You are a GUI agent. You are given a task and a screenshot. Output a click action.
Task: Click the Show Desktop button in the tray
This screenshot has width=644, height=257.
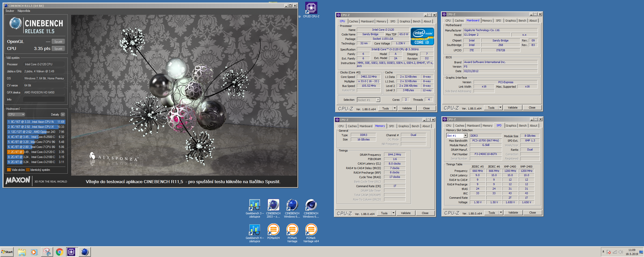tap(641, 252)
